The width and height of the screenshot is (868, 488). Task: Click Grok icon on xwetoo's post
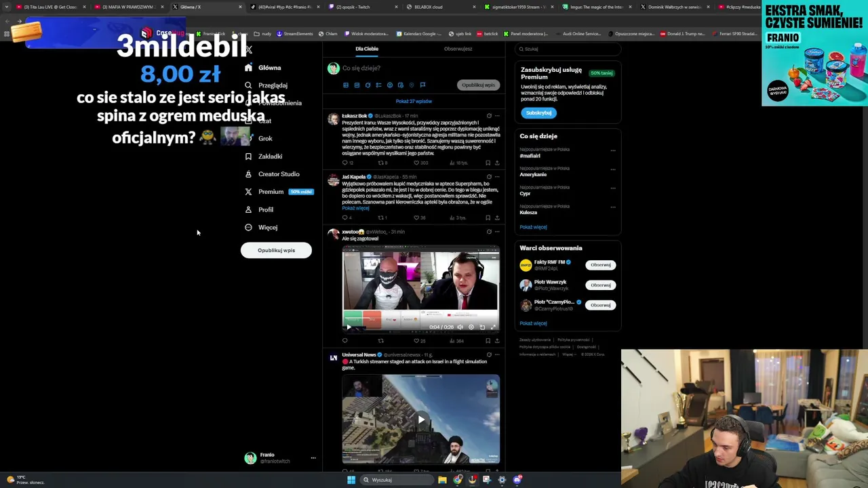[x=489, y=232]
